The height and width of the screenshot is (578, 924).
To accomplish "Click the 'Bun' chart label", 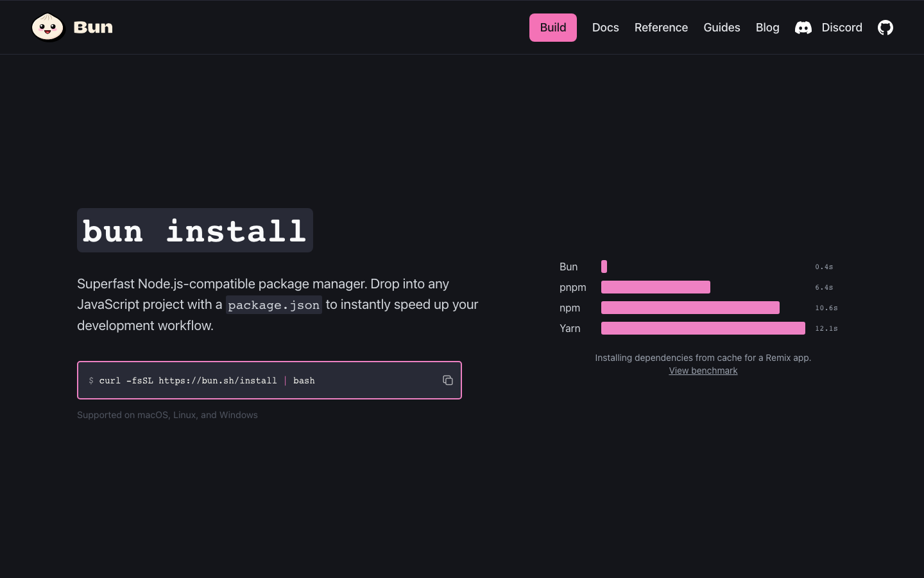I will pos(569,267).
